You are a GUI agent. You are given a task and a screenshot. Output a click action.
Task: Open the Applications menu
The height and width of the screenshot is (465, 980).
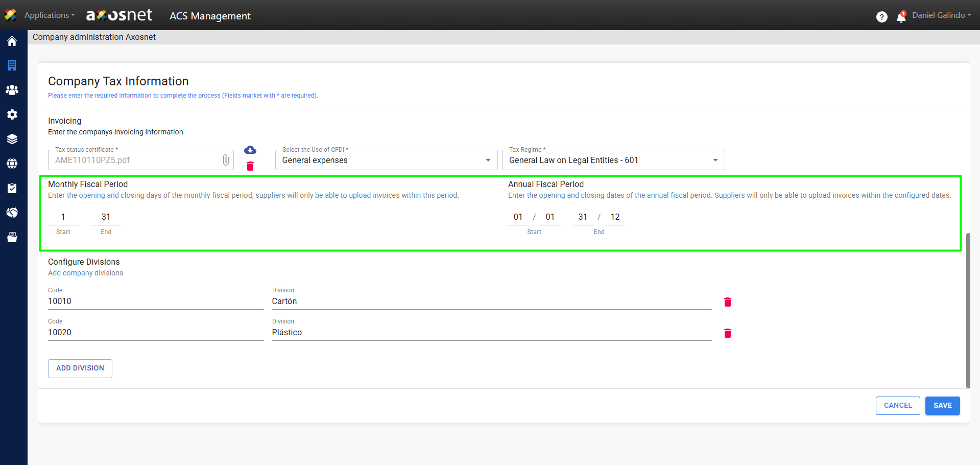point(50,15)
